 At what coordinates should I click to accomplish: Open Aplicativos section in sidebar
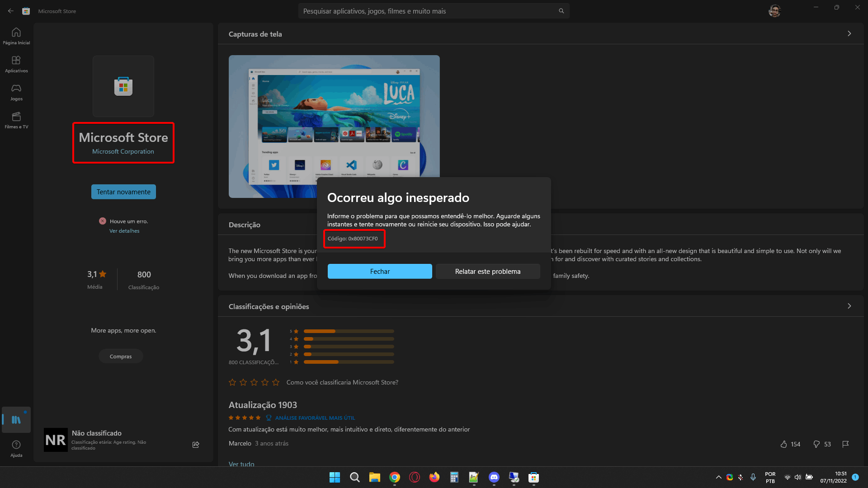click(x=16, y=64)
